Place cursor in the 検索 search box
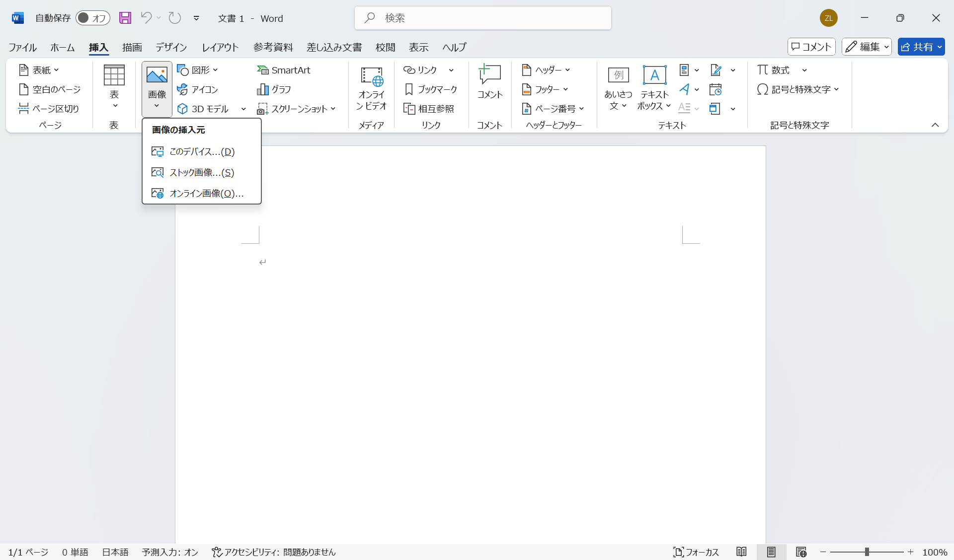The height and width of the screenshot is (560, 954). (482, 18)
